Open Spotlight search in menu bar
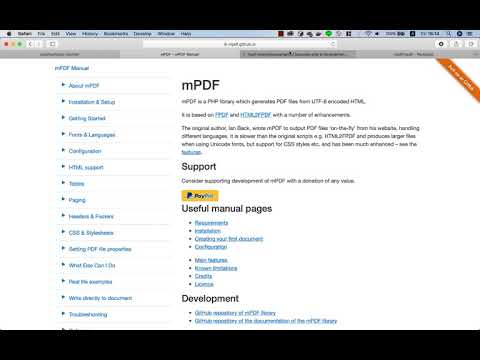Viewport: 480px width, 360px height. 449,34
